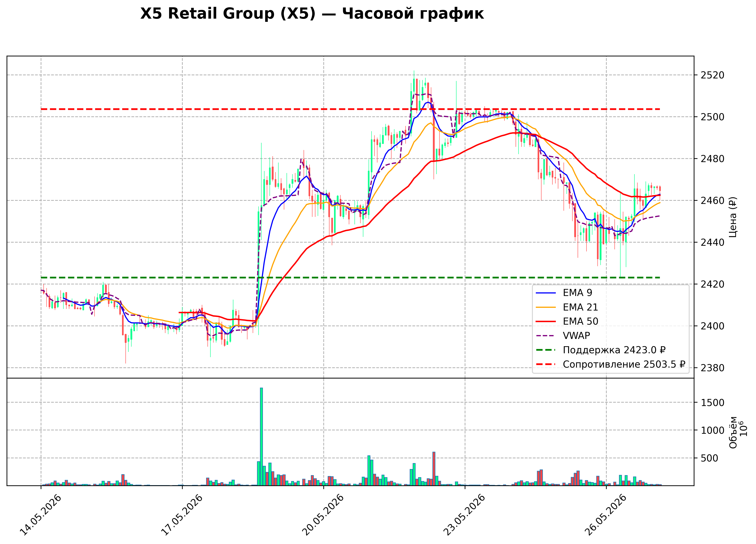Click the price axis value 2460
The image size is (756, 544).
point(713,201)
